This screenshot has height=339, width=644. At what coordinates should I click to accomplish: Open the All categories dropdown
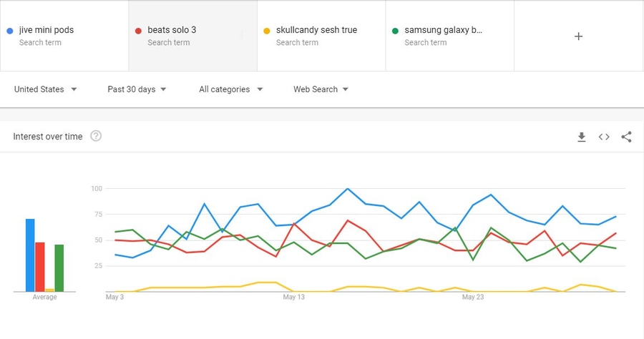tap(231, 89)
